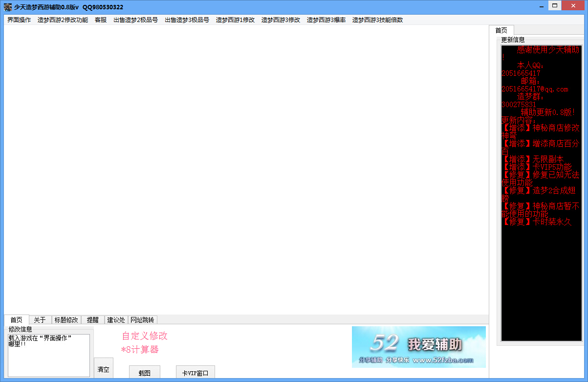The height and width of the screenshot is (382, 588).
Task: Click the 【增添】无限副本 line
Action: tap(532, 159)
